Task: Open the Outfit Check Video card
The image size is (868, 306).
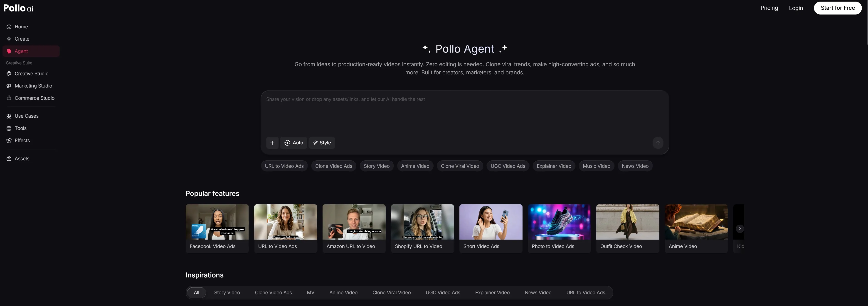Action: (x=627, y=228)
